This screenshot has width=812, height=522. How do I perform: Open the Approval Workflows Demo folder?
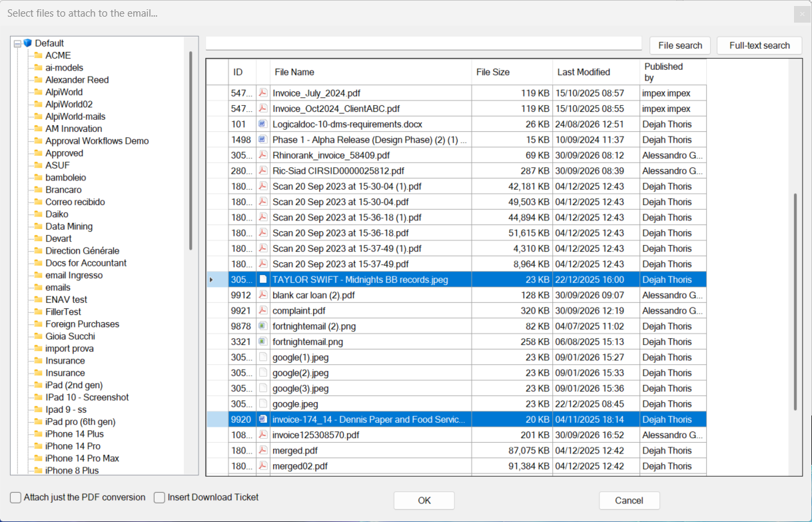(97, 140)
